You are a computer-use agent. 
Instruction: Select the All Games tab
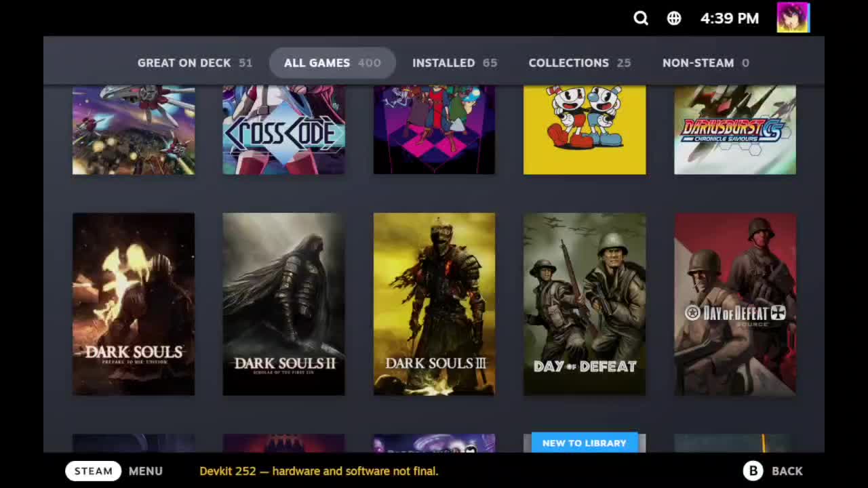(332, 63)
